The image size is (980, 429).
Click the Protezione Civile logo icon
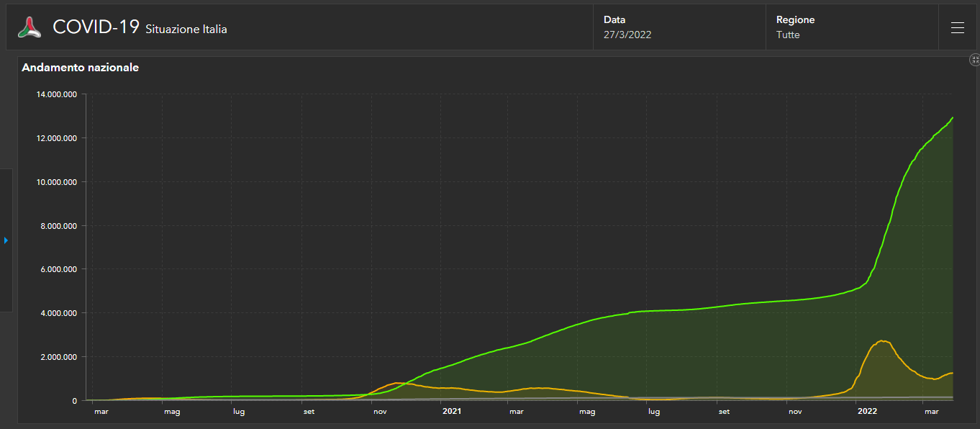pyautogui.click(x=30, y=27)
